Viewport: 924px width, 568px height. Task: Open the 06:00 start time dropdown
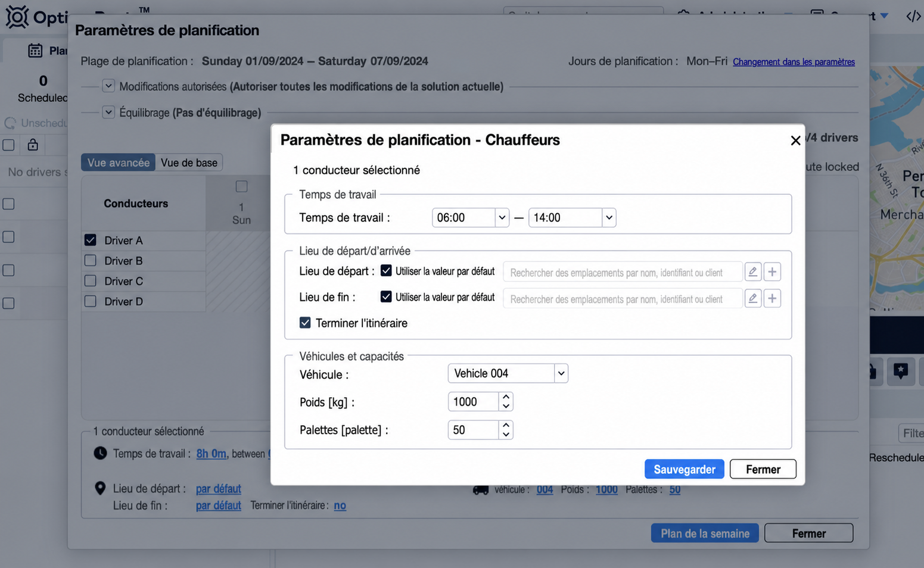(x=471, y=217)
